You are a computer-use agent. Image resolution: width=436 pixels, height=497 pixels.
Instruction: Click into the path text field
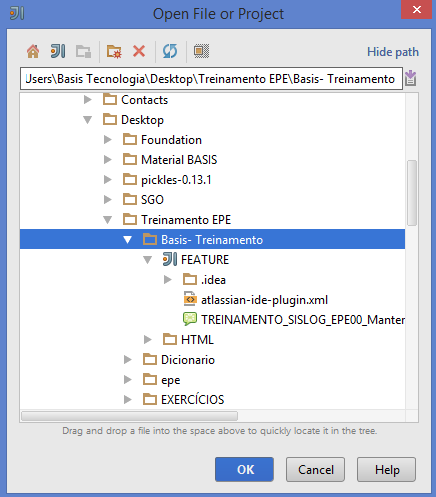pyautogui.click(x=211, y=79)
